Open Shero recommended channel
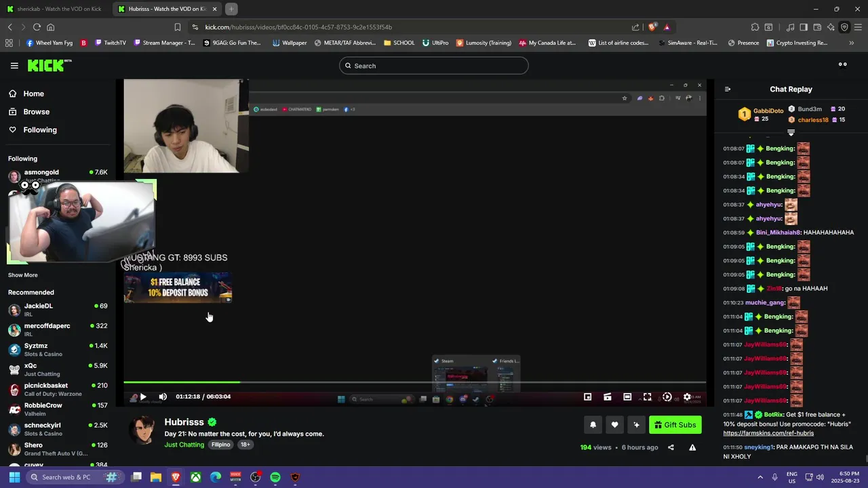The height and width of the screenshot is (488, 868). click(58, 449)
